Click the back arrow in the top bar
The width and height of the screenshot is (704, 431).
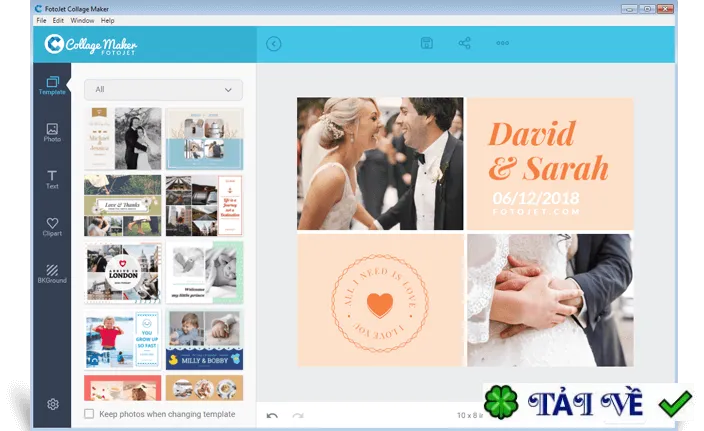tap(273, 44)
